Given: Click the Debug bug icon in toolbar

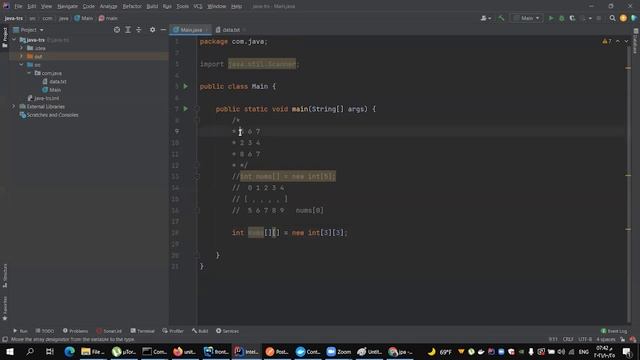Looking at the screenshot, I should pyautogui.click(x=562, y=18).
